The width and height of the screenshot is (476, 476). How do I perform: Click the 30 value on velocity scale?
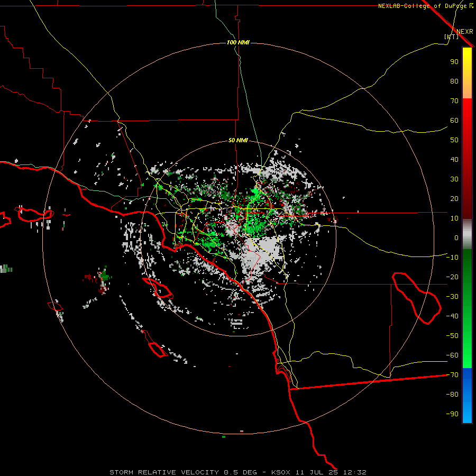[x=454, y=179]
